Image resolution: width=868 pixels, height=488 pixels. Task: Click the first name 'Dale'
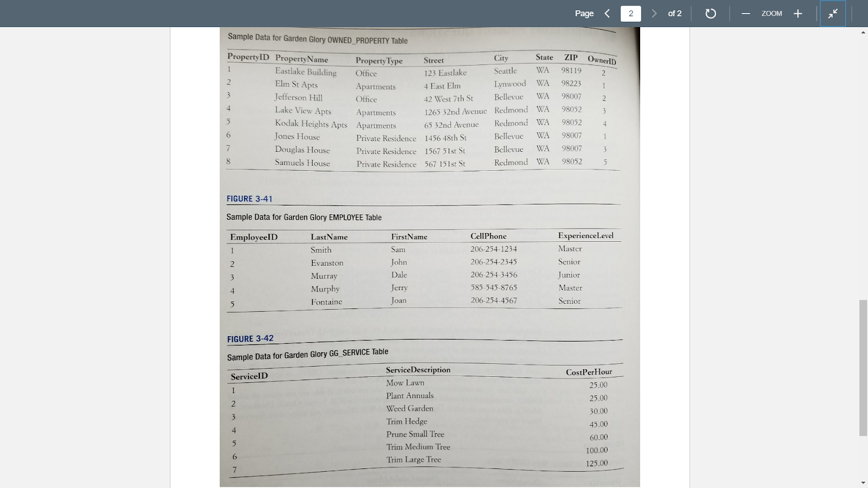coord(399,275)
